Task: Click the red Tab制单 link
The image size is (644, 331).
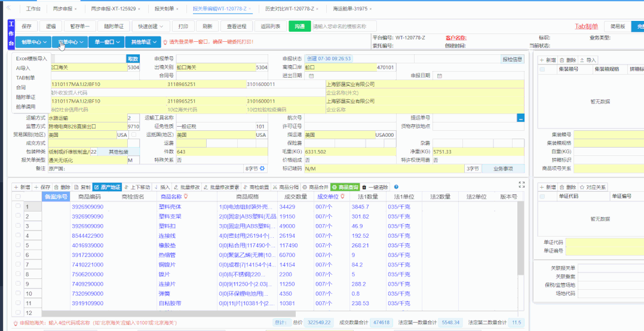Action: click(586, 26)
